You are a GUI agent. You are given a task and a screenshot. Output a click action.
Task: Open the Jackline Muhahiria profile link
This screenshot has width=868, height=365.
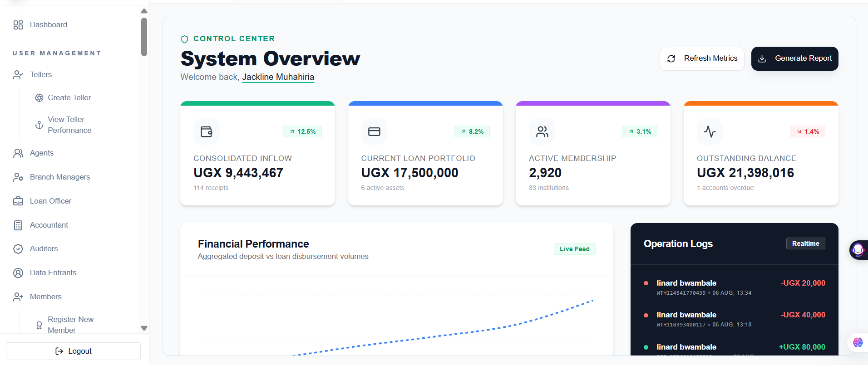(278, 77)
